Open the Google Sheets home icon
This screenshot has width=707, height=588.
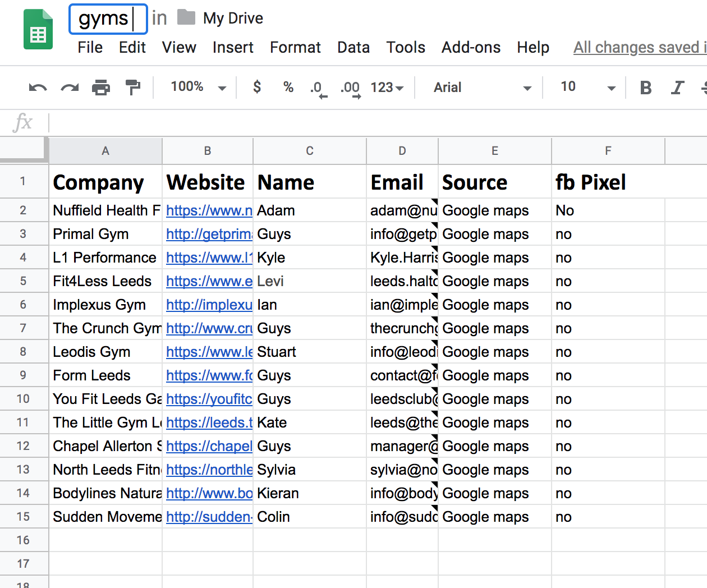[38, 30]
